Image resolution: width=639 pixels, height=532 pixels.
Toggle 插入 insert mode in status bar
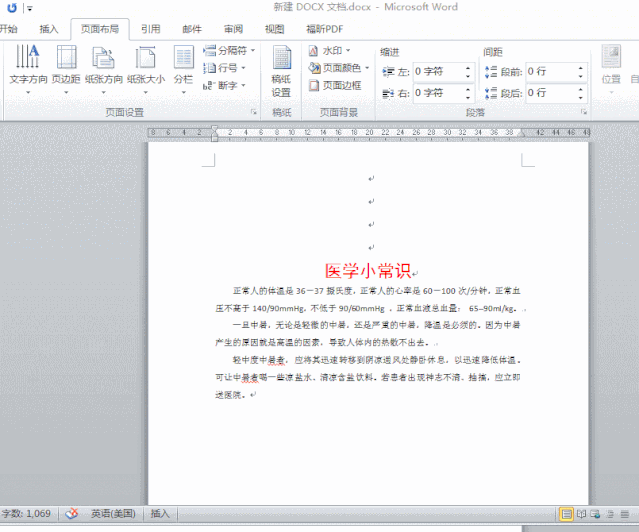click(160, 513)
